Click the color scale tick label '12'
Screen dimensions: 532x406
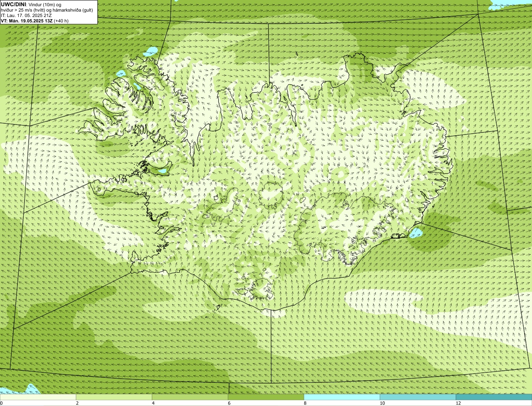(x=458, y=403)
